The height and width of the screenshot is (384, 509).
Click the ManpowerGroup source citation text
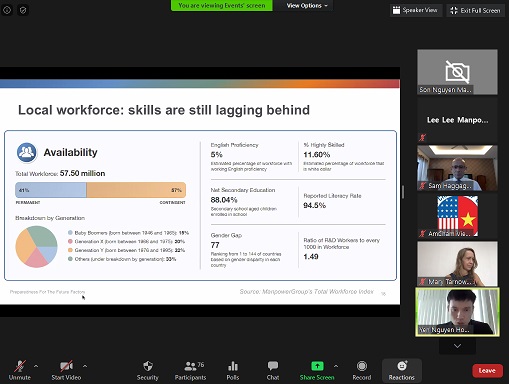pyautogui.click(x=306, y=292)
